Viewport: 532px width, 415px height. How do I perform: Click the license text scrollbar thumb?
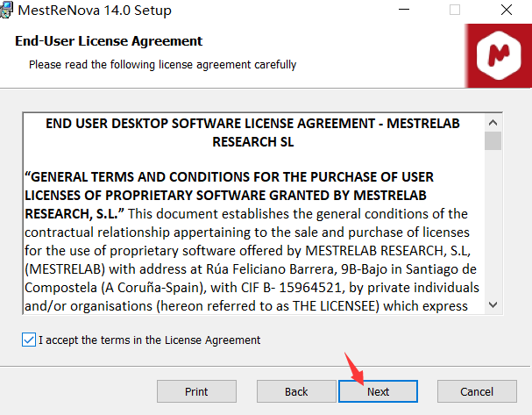[x=493, y=140]
